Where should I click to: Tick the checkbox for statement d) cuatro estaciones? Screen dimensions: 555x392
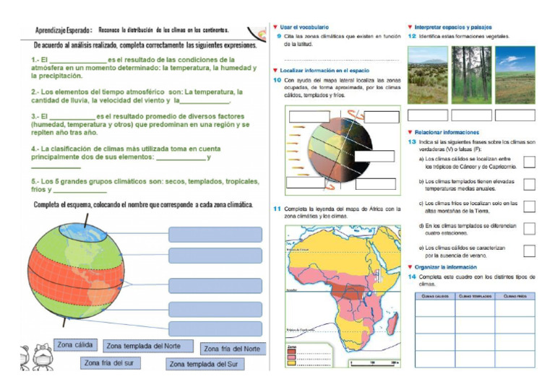pos(529,229)
